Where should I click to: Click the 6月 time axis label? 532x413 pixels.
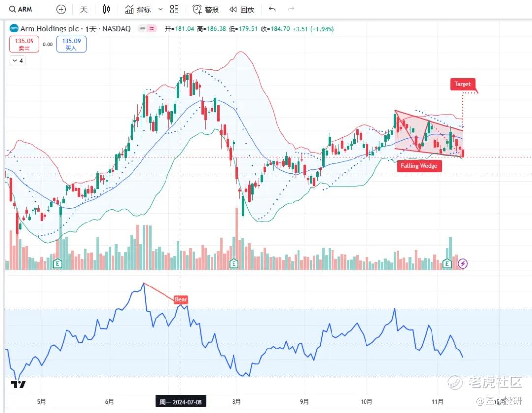[109, 402]
